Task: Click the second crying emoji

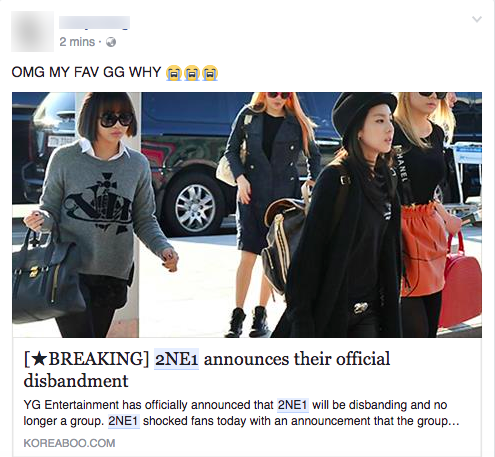Action: 192,73
